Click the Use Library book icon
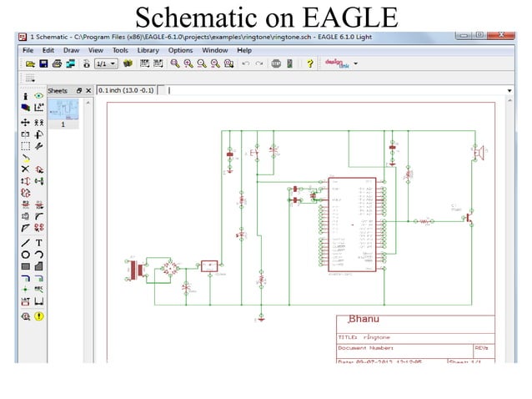The image size is (532, 399). pos(128,63)
